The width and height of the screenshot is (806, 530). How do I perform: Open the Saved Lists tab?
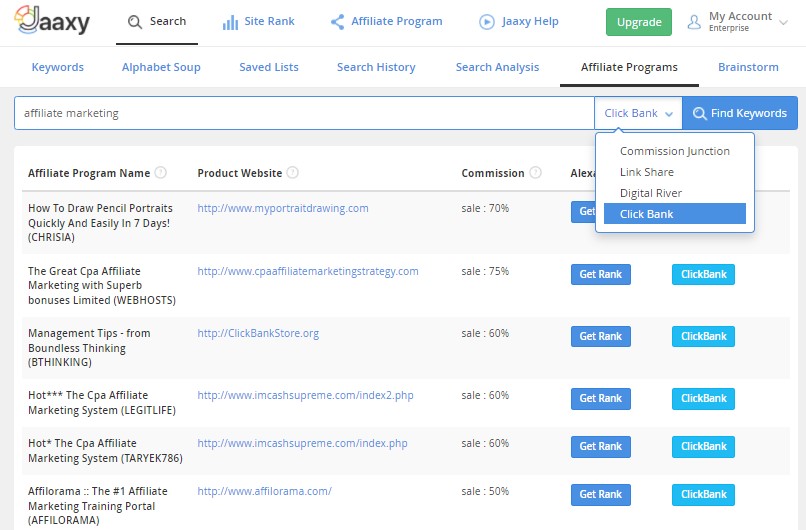269,67
